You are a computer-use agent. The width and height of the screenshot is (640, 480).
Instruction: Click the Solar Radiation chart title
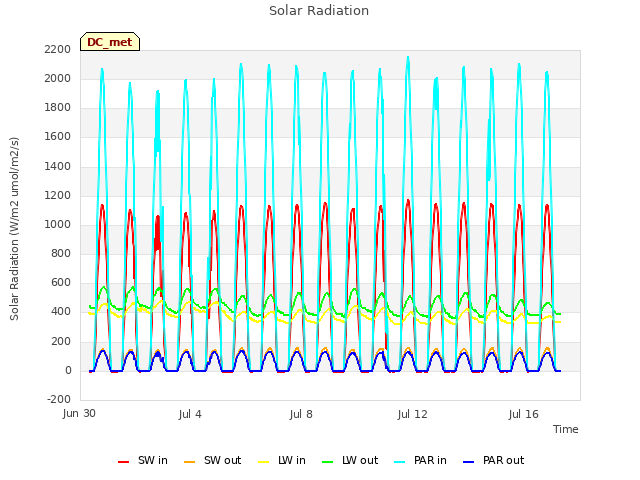click(319, 11)
